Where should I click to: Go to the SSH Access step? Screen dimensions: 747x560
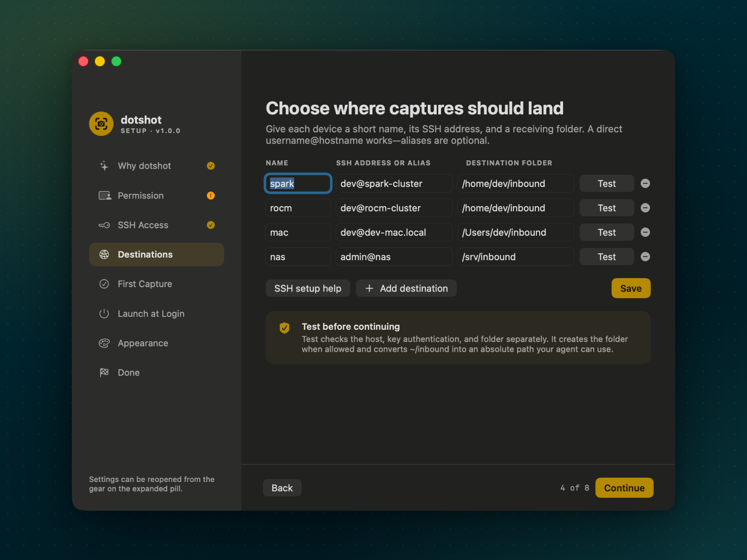click(x=157, y=225)
